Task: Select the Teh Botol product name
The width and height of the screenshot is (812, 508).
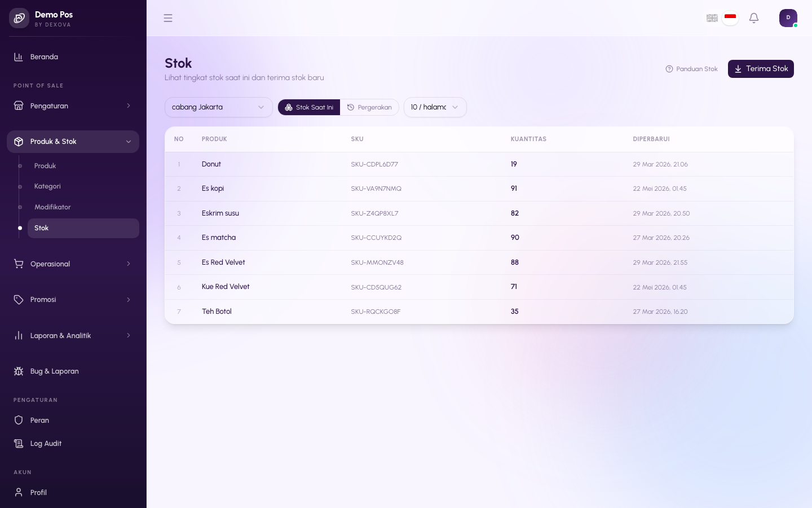Action: (217, 312)
